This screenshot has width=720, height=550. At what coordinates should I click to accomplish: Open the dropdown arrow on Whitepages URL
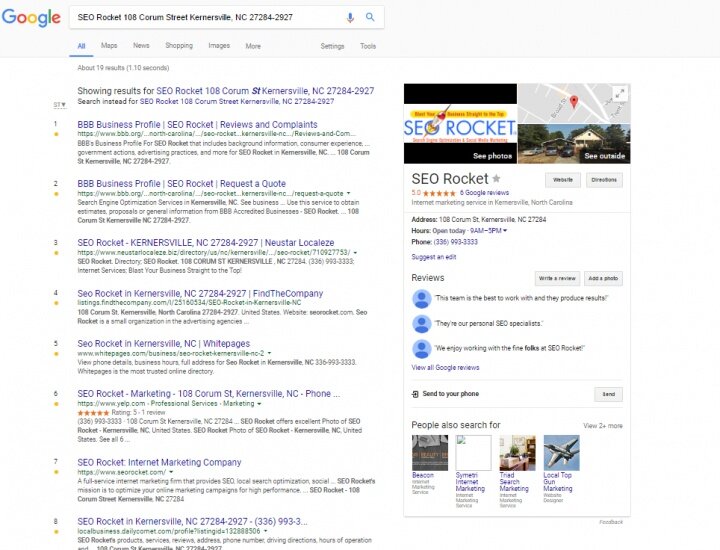269,354
